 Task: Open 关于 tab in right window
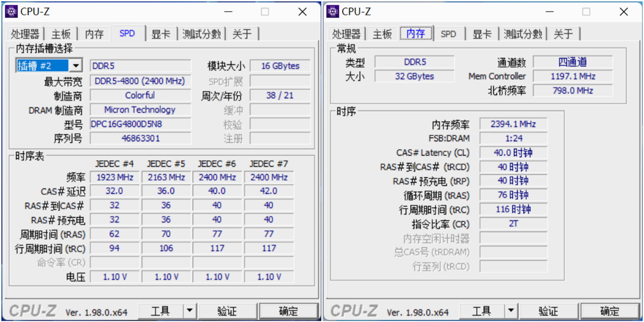pos(563,34)
